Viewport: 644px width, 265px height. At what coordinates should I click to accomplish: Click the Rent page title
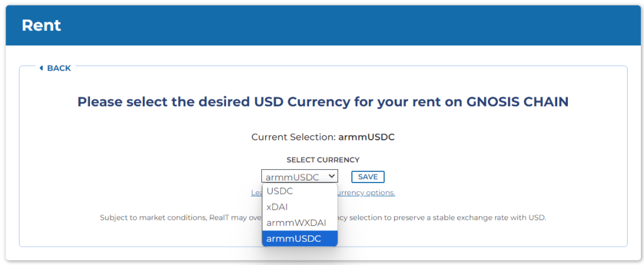pos(42,26)
